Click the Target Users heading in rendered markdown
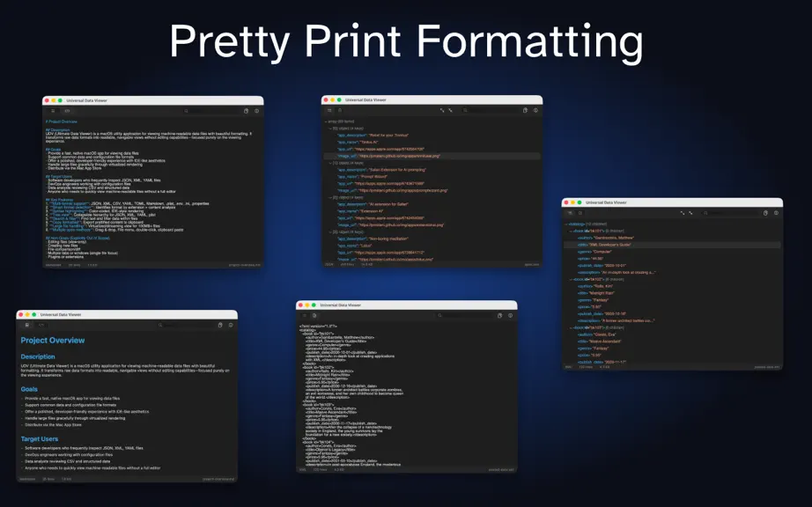Image resolution: width=812 pixels, height=507 pixels. pyautogui.click(x=40, y=438)
